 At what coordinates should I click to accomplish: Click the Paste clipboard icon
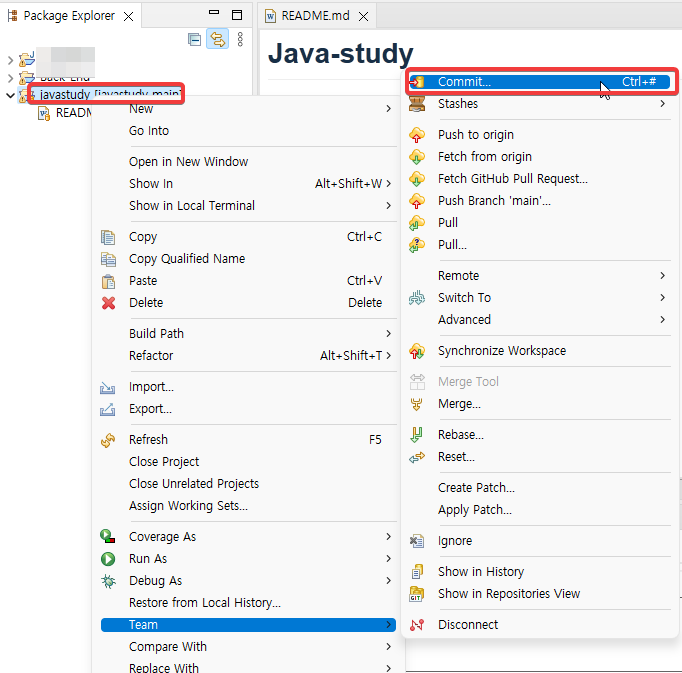click(108, 281)
